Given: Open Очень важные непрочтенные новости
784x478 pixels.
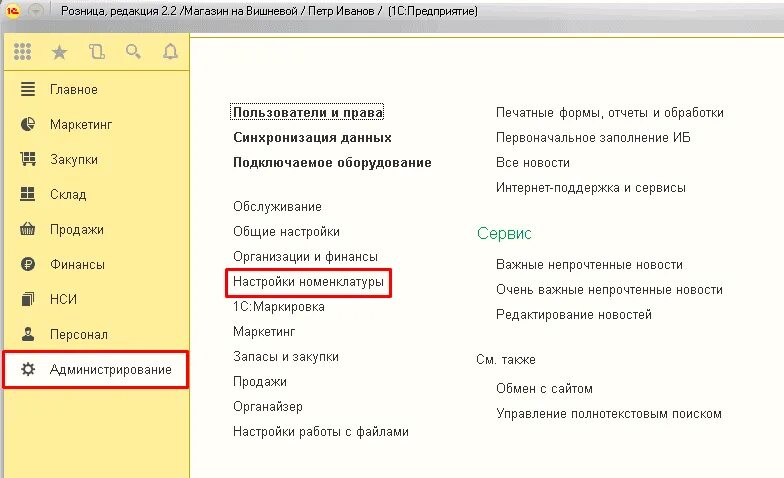Looking at the screenshot, I should pyautogui.click(x=609, y=290).
